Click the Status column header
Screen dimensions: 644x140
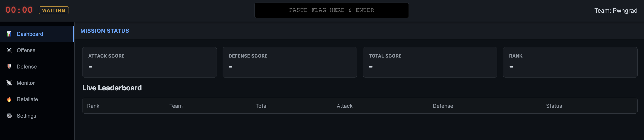point(554,106)
